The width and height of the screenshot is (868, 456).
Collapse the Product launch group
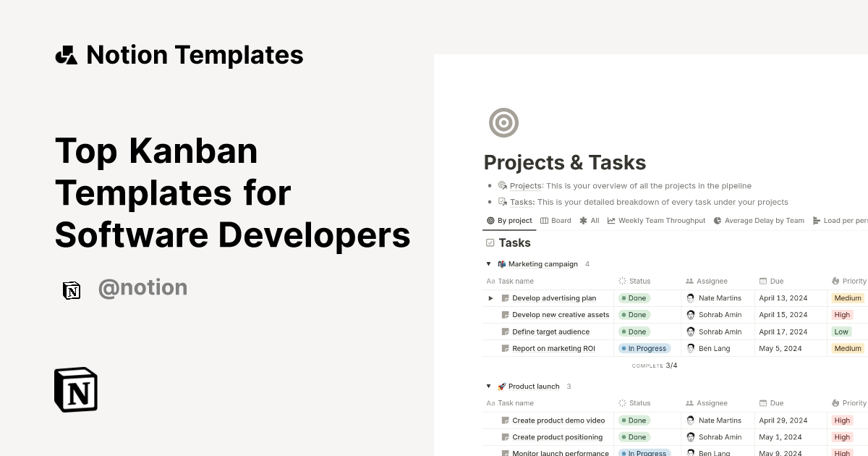click(488, 386)
